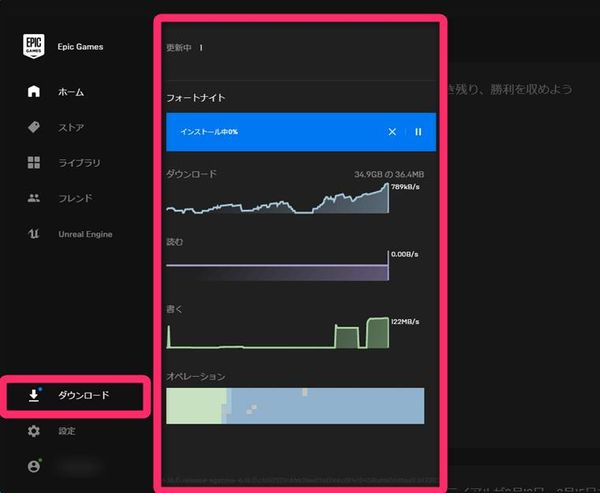Click the Downloads arrow icon

tap(34, 395)
